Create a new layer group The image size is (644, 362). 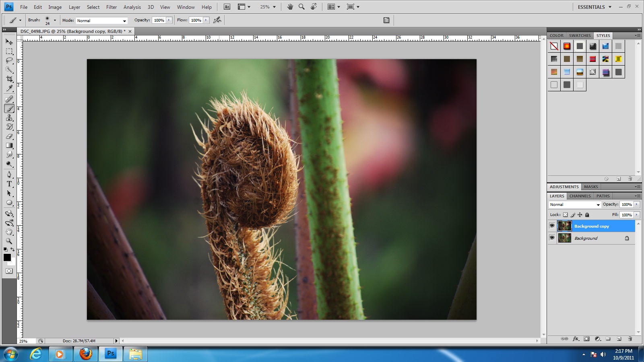click(x=608, y=339)
